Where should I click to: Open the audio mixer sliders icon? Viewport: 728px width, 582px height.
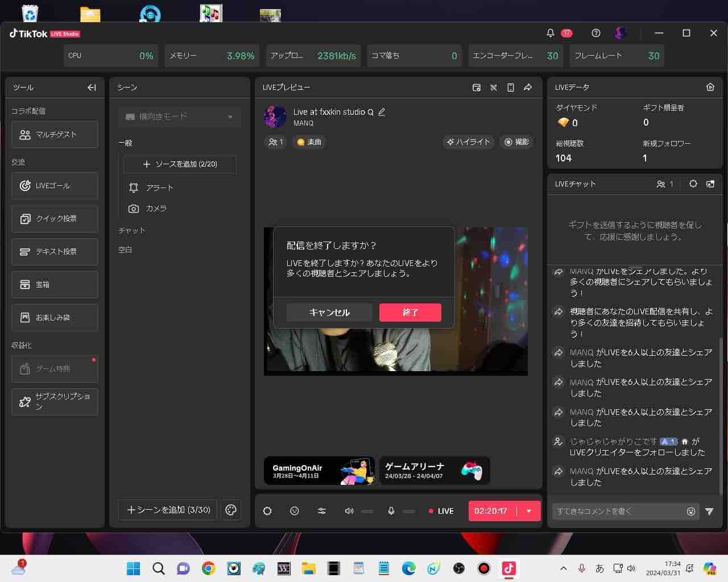coord(322,511)
